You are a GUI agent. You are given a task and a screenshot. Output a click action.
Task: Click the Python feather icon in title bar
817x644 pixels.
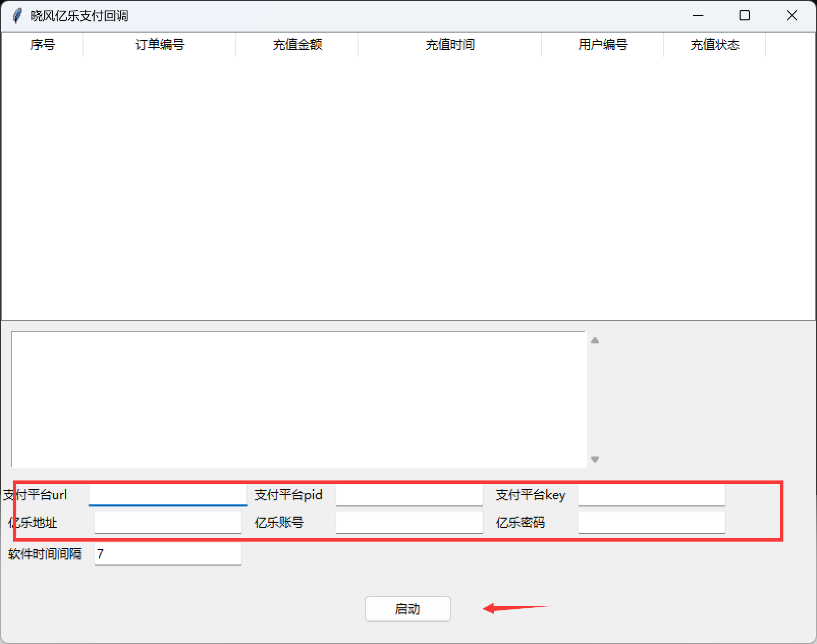(x=17, y=16)
